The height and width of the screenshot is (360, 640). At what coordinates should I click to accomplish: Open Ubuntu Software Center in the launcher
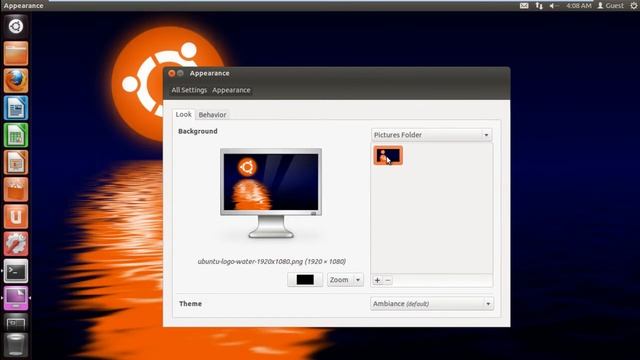click(x=16, y=189)
